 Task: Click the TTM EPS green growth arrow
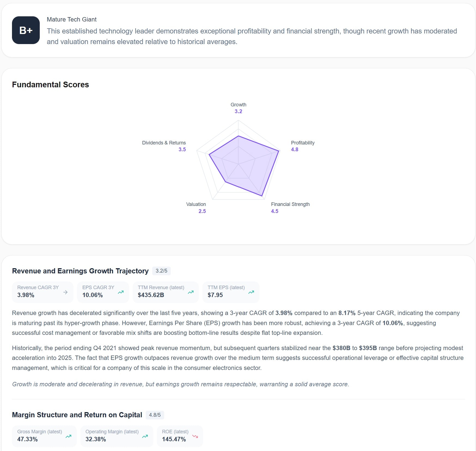[251, 292]
